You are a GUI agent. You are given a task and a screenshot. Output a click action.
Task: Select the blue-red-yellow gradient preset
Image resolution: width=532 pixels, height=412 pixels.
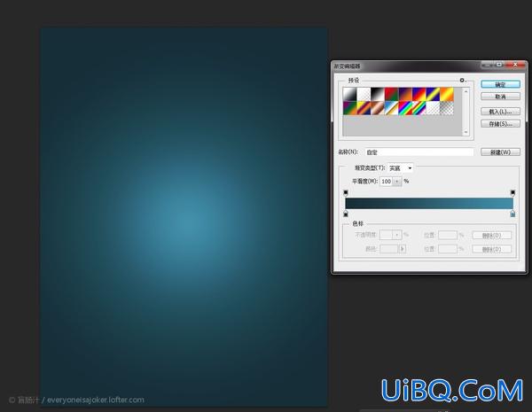[x=419, y=94]
